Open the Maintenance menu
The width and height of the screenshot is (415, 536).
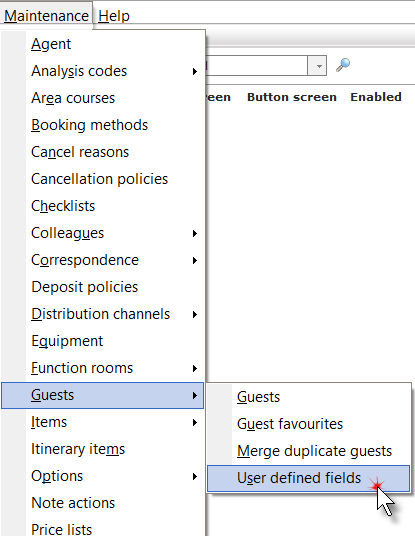pos(46,16)
